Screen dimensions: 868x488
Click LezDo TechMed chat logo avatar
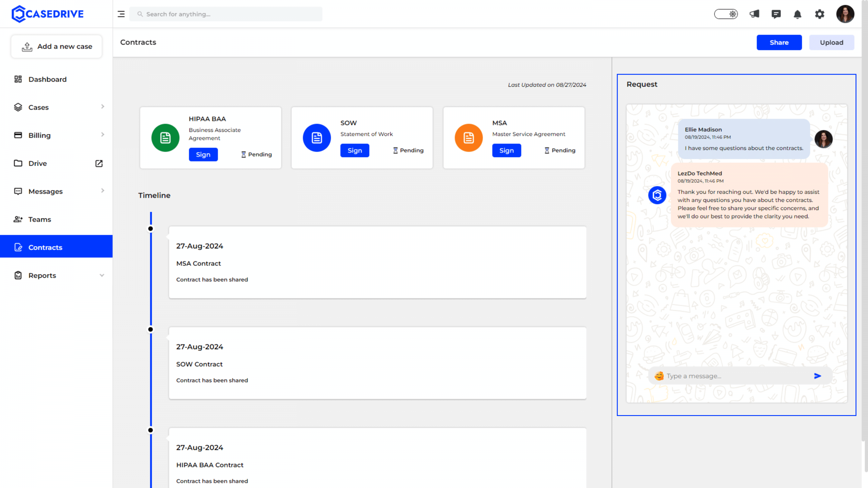pyautogui.click(x=657, y=195)
